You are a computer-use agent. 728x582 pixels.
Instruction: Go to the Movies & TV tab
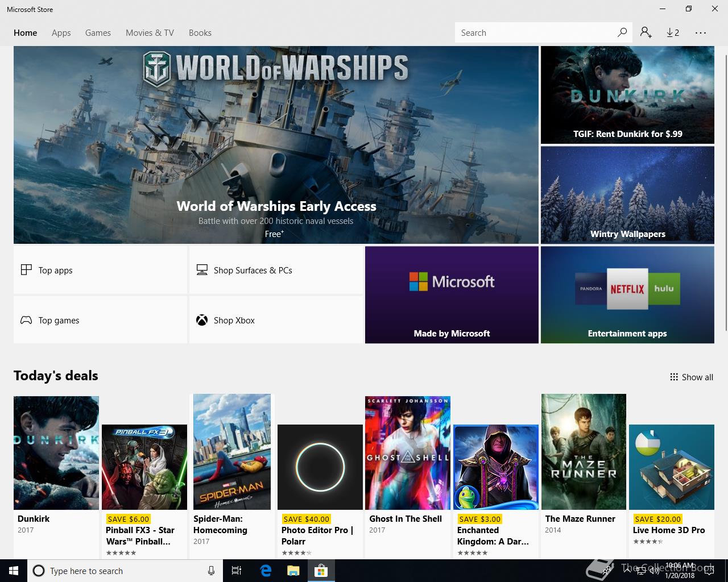click(x=150, y=33)
